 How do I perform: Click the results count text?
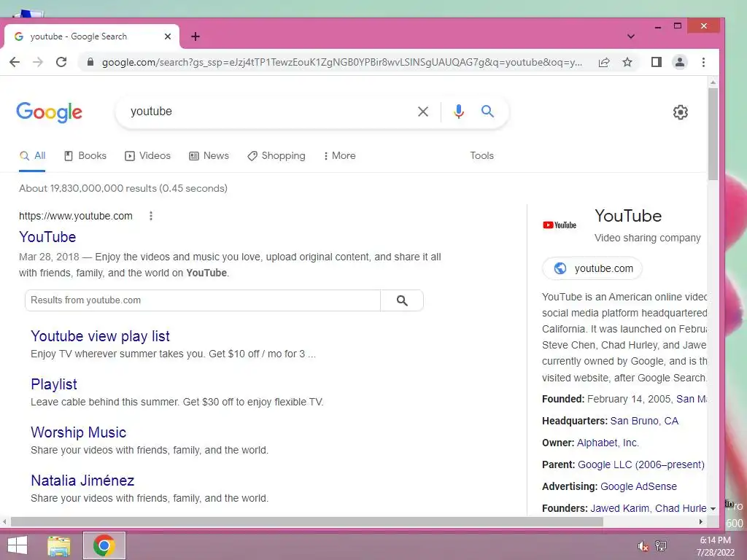123,188
